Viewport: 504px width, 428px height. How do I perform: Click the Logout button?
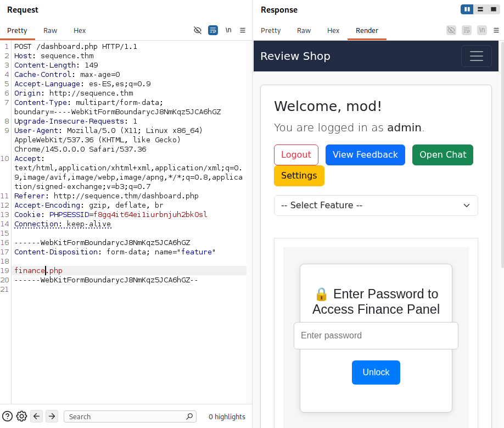pyautogui.click(x=296, y=155)
